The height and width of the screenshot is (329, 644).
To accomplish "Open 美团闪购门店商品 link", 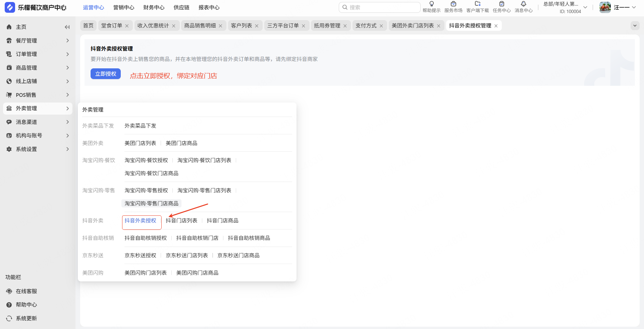I will click(197, 273).
